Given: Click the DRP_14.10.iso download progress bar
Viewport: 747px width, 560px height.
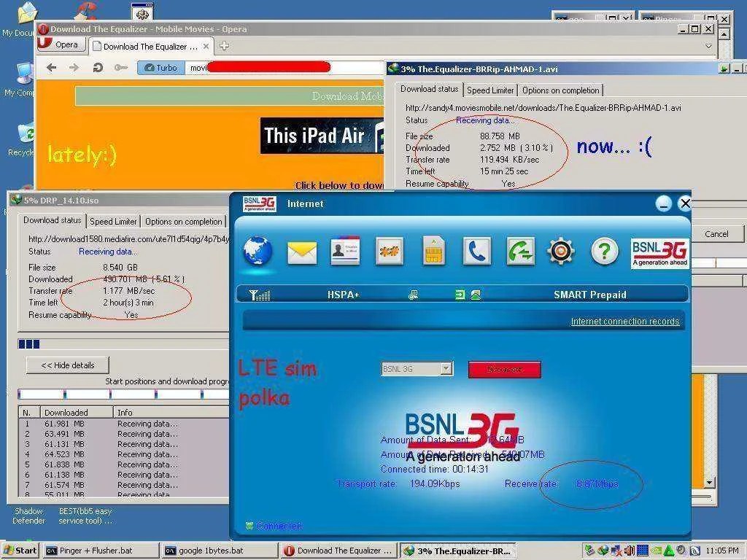Looking at the screenshot, I should (123, 344).
